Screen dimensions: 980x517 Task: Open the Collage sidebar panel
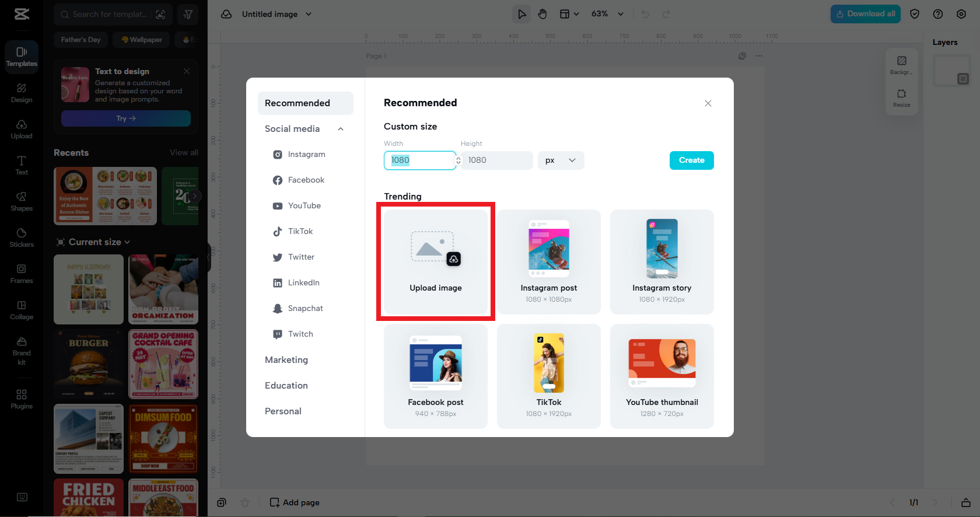(22, 310)
